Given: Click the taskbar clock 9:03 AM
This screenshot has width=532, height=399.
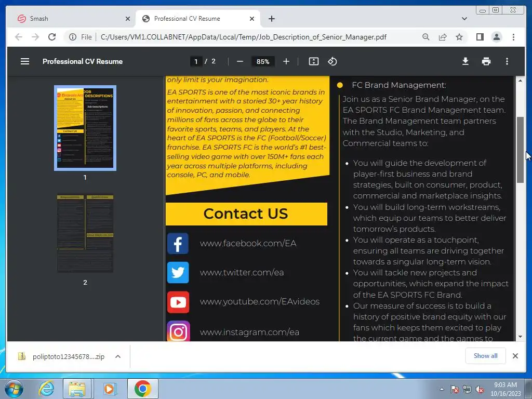Looking at the screenshot, I should 506,385.
